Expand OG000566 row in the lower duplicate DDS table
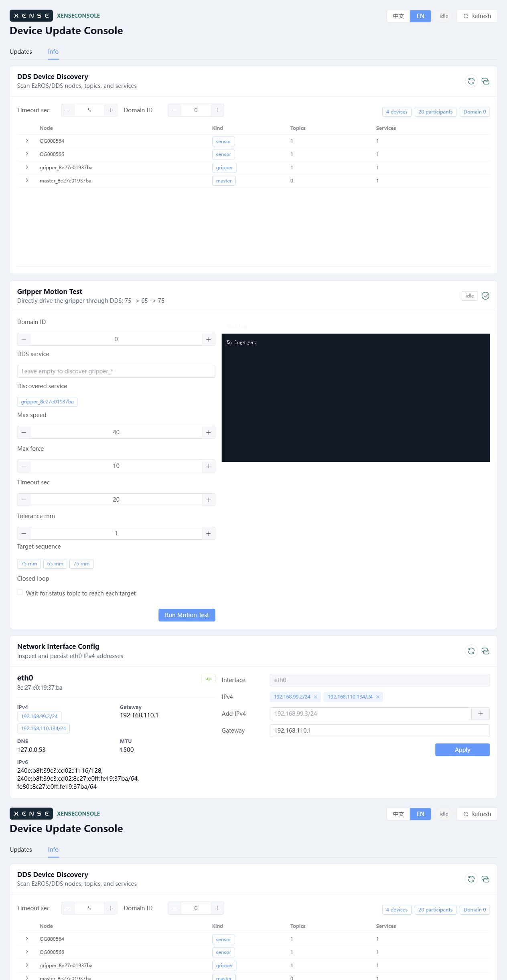Viewport: 507px width, 980px height. click(x=27, y=952)
